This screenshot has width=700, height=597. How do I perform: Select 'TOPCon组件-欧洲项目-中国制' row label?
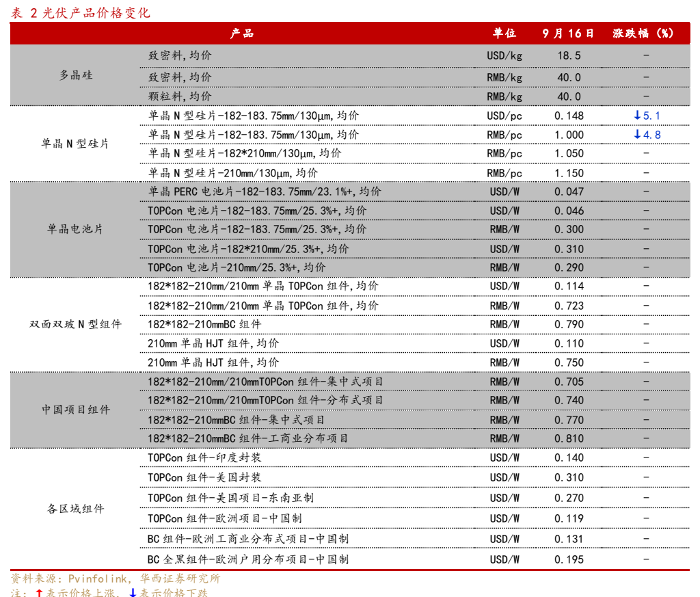click(x=225, y=518)
